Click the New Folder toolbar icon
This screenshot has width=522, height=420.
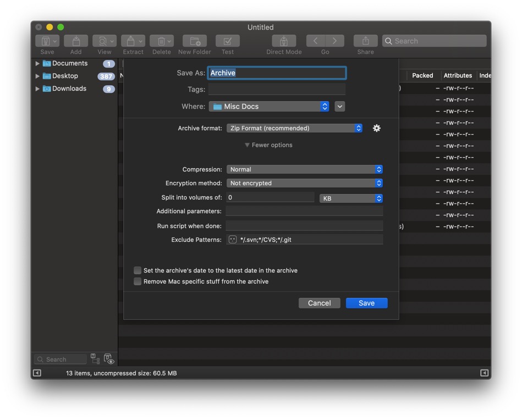[195, 41]
